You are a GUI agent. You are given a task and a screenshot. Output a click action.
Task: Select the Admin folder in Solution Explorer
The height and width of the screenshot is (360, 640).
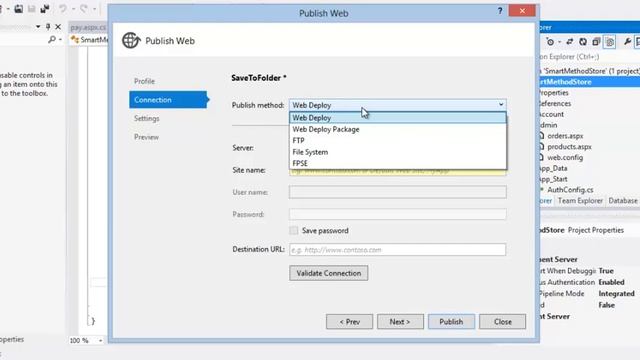click(x=549, y=125)
